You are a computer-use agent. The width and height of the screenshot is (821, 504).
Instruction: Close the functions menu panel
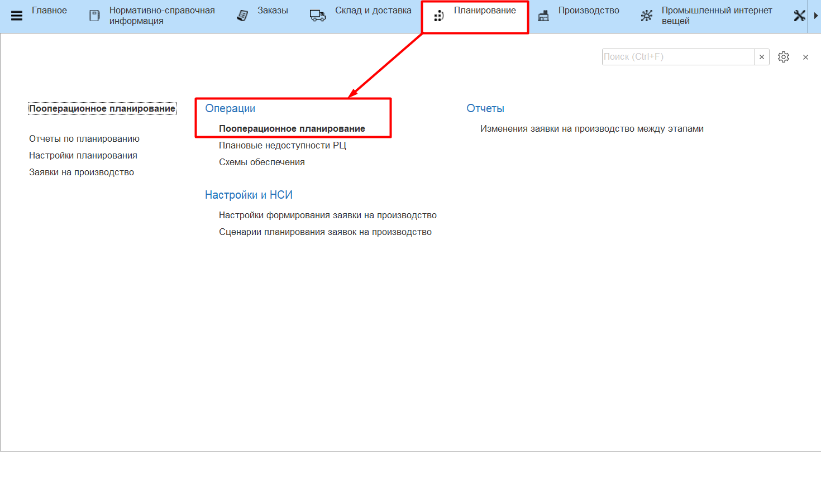coord(805,57)
